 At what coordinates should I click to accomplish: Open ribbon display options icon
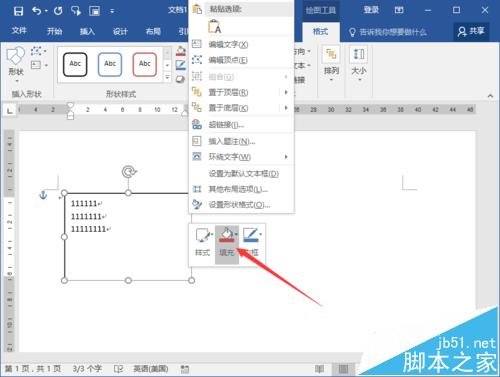pos(399,10)
